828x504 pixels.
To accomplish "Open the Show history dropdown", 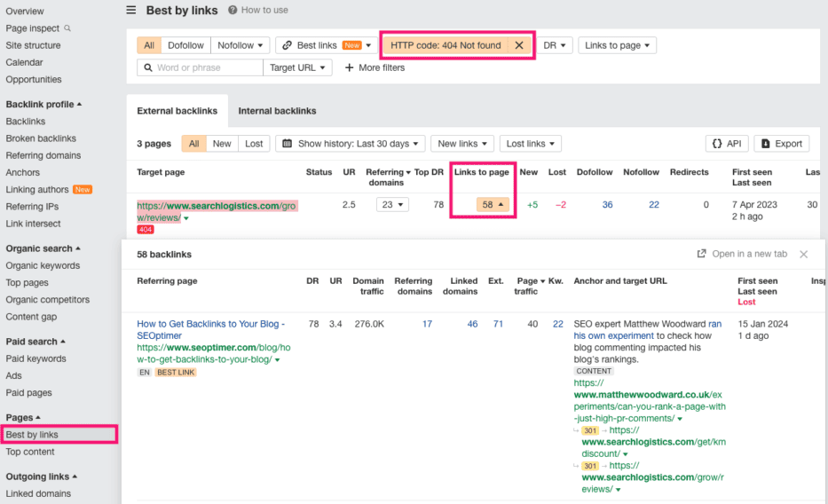I will [351, 144].
